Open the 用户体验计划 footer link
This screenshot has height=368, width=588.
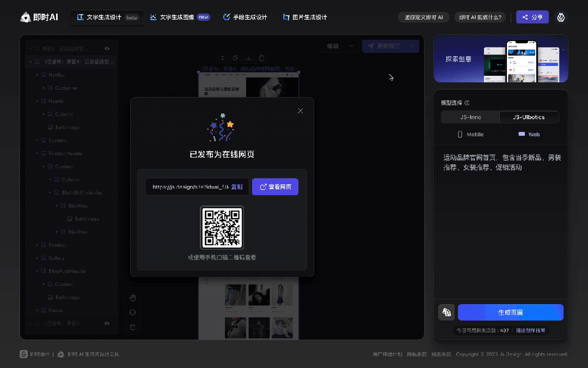click(x=387, y=354)
